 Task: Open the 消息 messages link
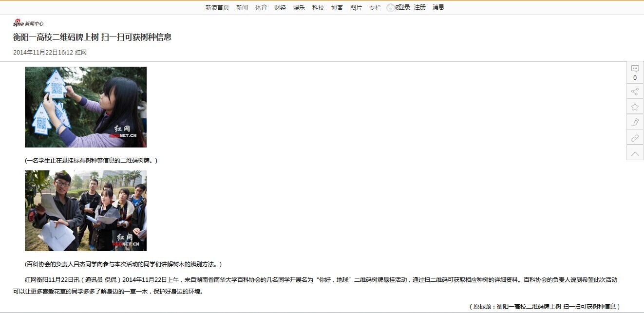pyautogui.click(x=438, y=7)
